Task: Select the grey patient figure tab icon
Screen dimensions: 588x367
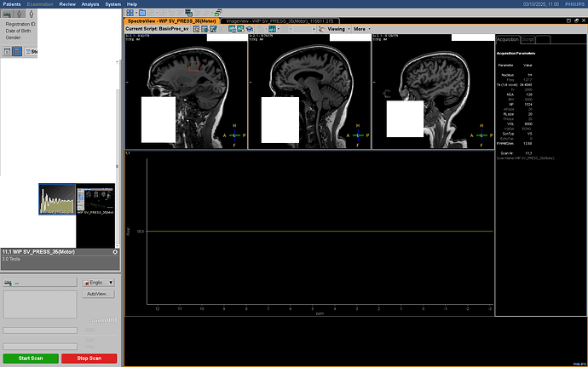Action: pos(20,14)
